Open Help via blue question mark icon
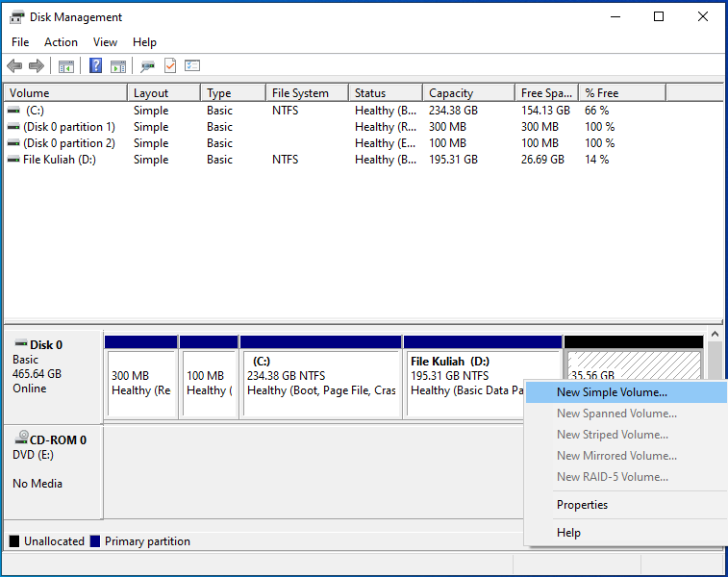This screenshot has width=728, height=577. tap(96, 66)
